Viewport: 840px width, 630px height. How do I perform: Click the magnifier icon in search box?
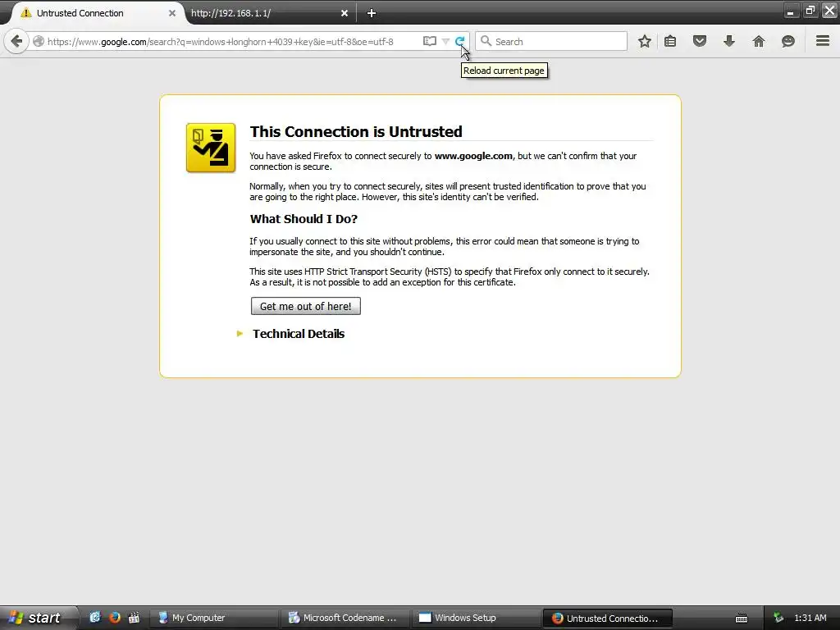coord(486,41)
